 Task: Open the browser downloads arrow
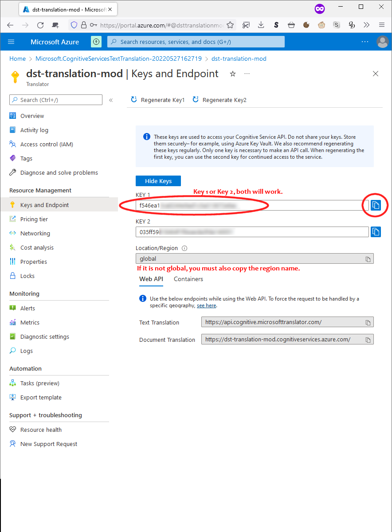pos(261,25)
